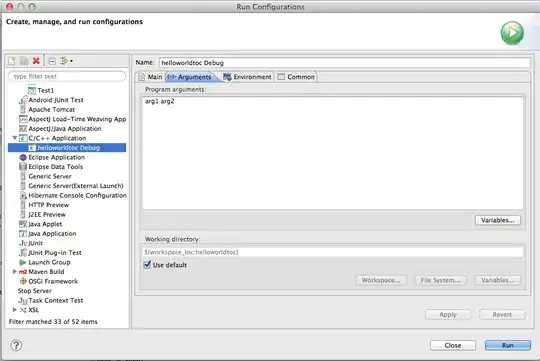The image size is (540, 361).
Task: Click the Maven Build m2 icon
Action: [23, 272]
